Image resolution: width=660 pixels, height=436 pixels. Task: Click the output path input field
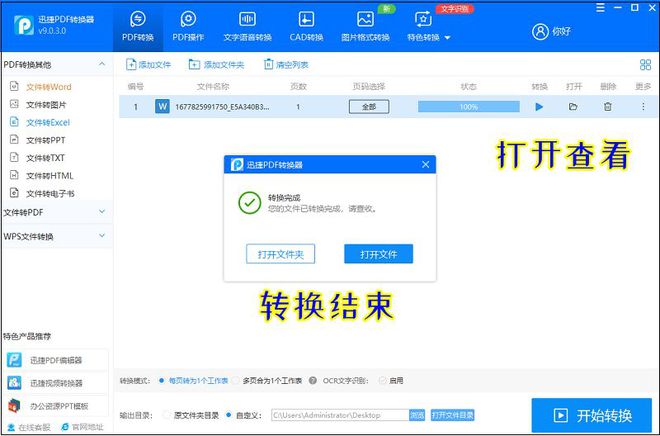(x=340, y=415)
